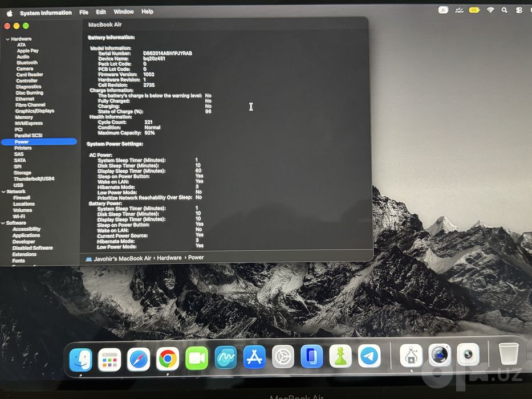Open the webcam icon beside the Trash
Screen dimensions: 532x399
click(468, 355)
